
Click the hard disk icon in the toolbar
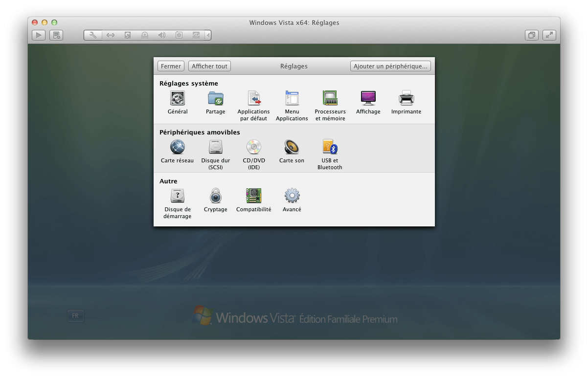127,35
